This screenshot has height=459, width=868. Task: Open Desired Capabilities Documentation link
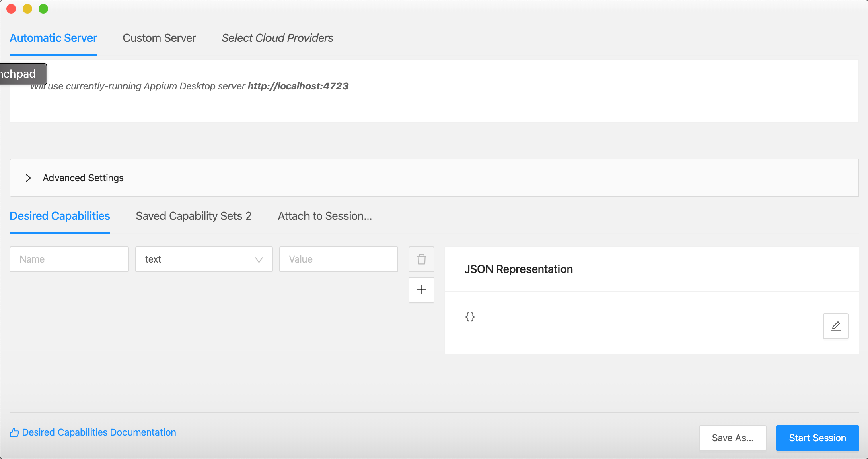(99, 432)
